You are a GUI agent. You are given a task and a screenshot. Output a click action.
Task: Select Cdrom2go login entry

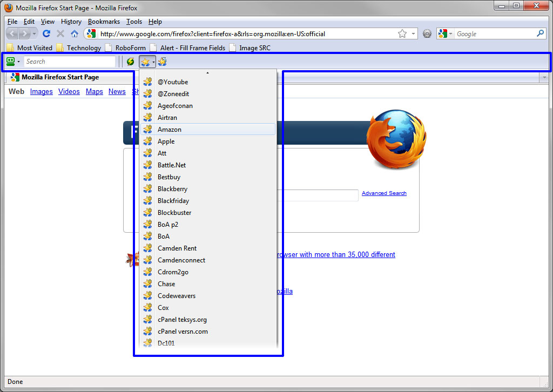[x=208, y=272]
